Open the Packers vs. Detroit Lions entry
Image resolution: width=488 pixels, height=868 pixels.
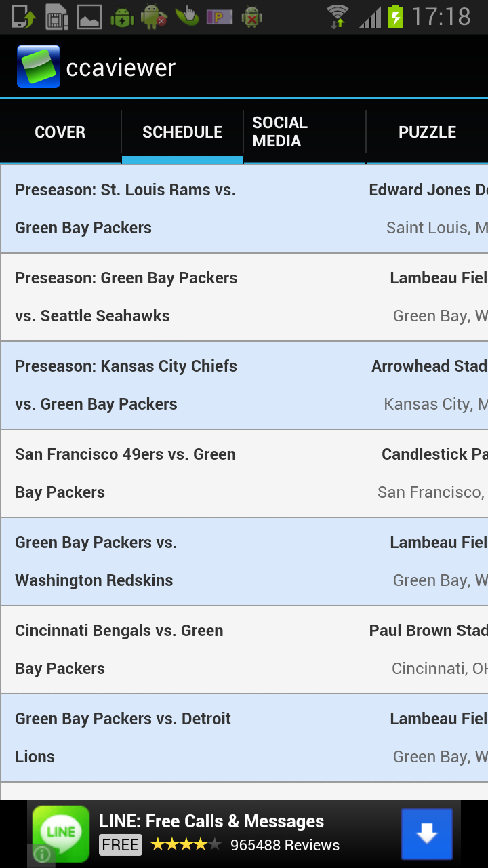coord(244,737)
